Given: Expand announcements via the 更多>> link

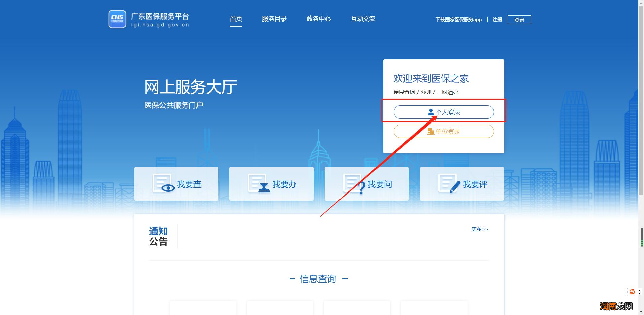Looking at the screenshot, I should pos(479,229).
